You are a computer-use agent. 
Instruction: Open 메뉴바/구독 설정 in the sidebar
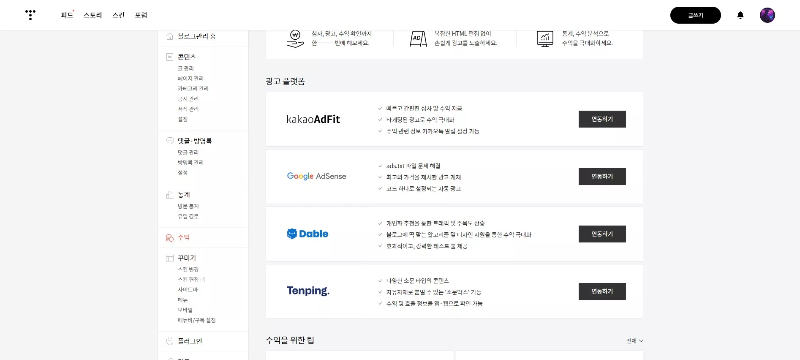[x=196, y=320]
